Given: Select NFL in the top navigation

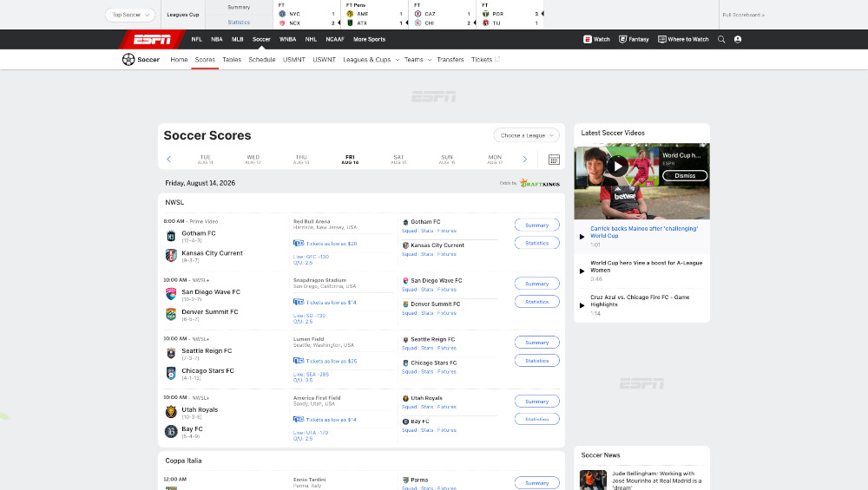Looking at the screenshot, I should (x=196, y=39).
